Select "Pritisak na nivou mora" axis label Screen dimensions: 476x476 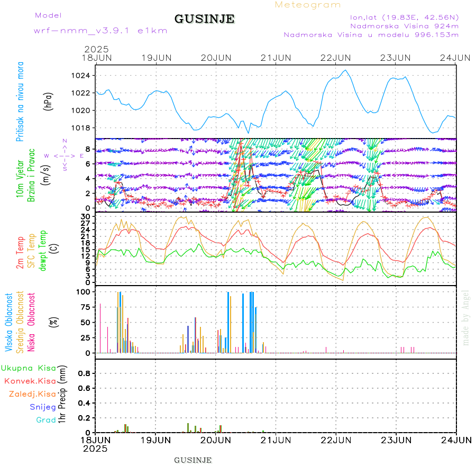pos(20,102)
